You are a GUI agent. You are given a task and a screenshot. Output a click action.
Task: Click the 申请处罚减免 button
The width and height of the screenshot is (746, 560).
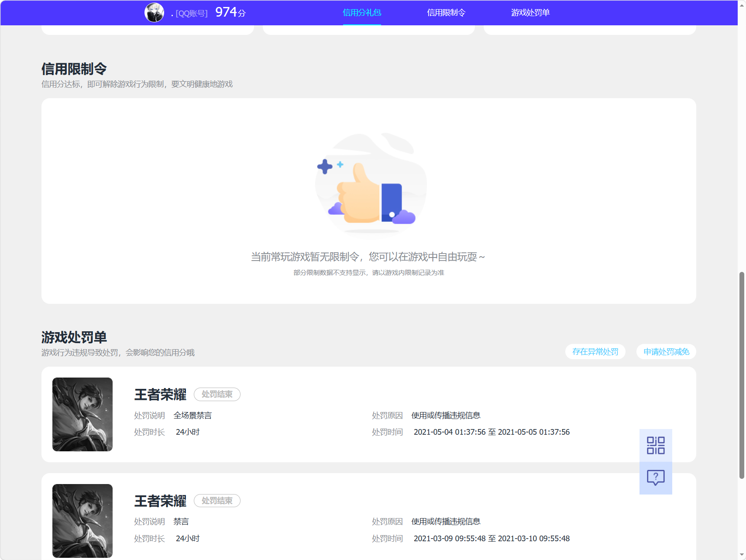click(666, 352)
